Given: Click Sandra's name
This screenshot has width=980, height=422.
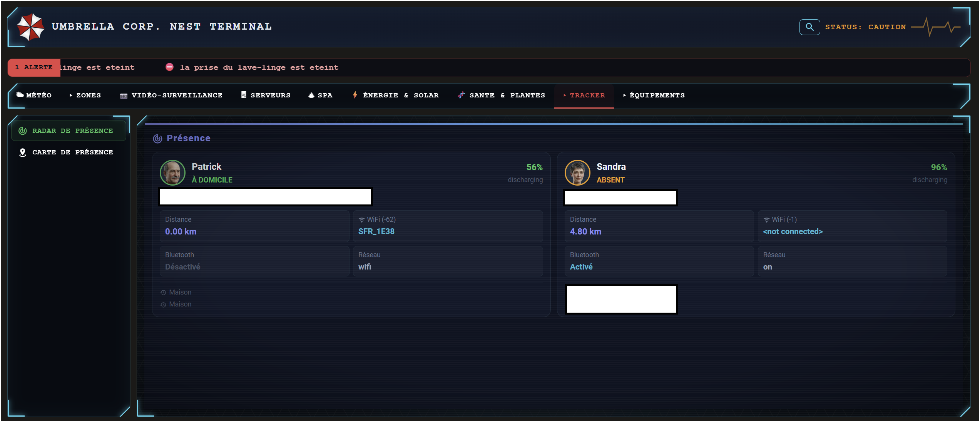Looking at the screenshot, I should point(611,167).
